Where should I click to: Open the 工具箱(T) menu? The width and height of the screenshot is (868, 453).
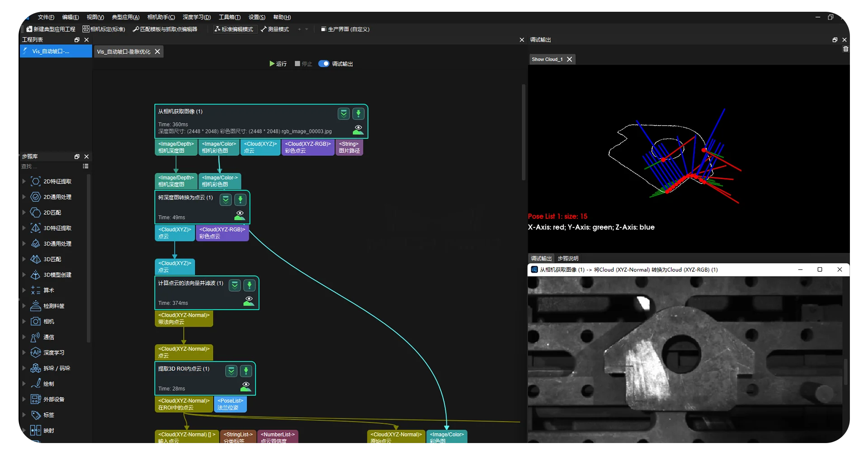230,17
